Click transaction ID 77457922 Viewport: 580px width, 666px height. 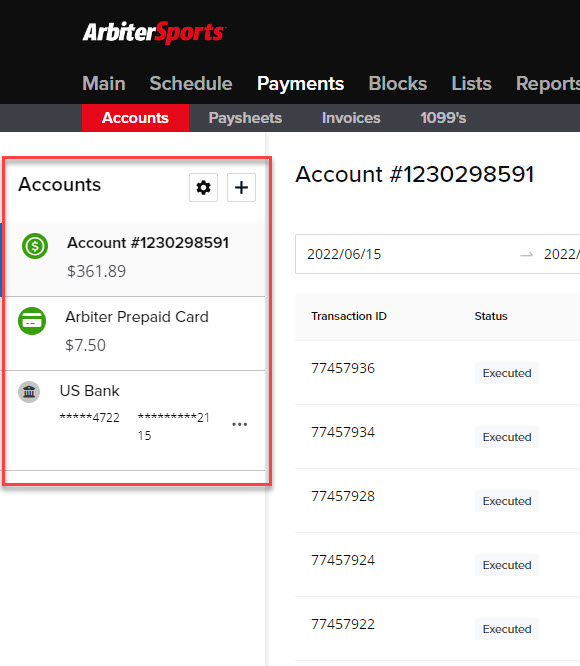(343, 624)
